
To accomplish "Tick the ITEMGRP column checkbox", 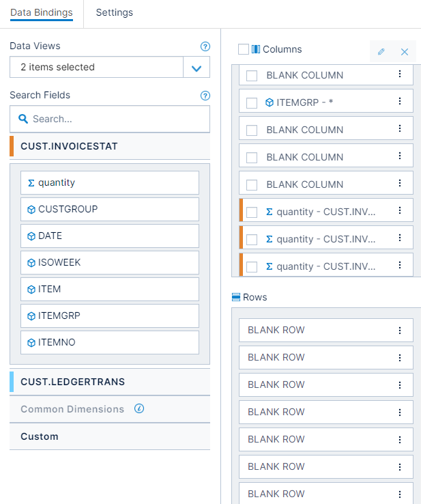I will 252,103.
